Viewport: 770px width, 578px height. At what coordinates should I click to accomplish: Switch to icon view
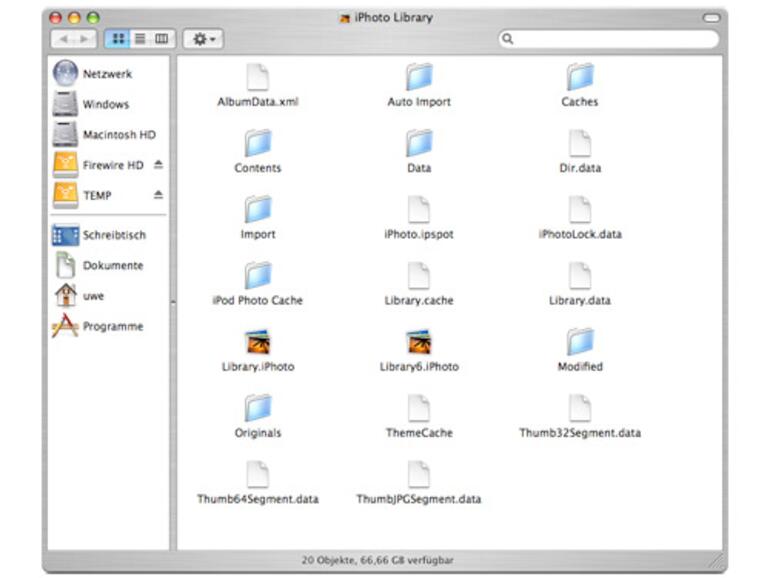118,39
